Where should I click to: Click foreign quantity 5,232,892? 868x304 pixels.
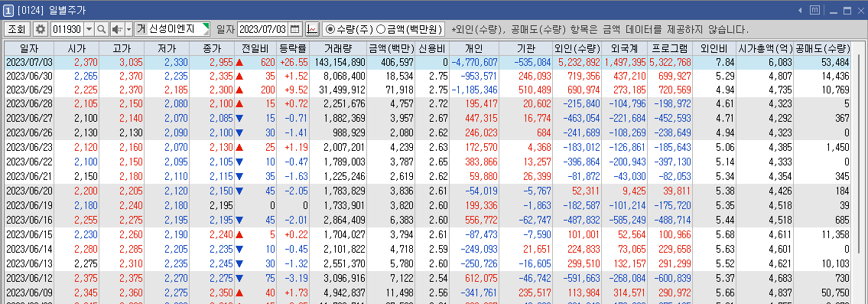point(580,62)
